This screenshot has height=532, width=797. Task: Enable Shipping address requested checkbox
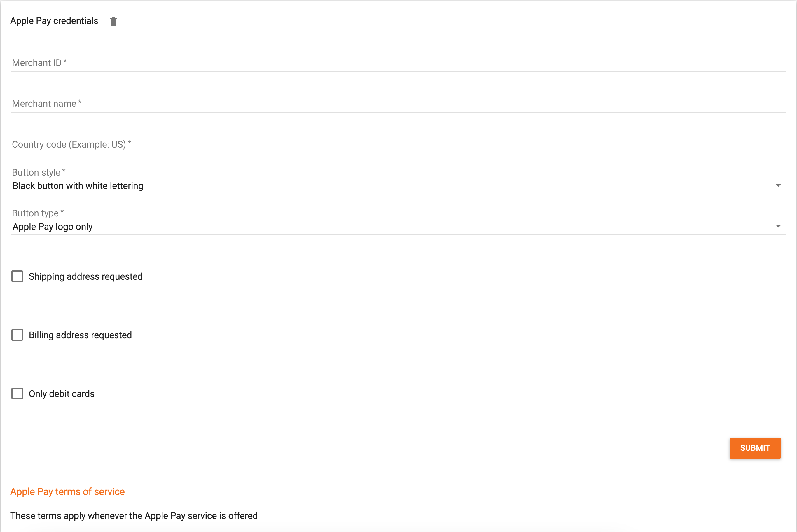(x=17, y=276)
